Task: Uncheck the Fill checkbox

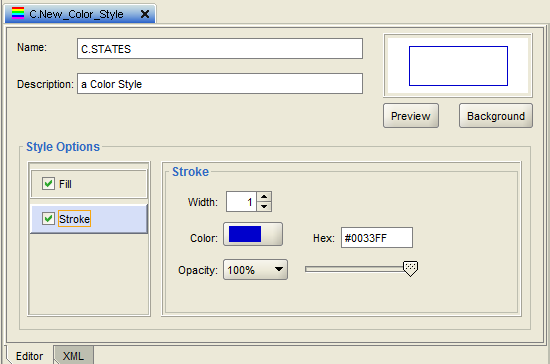Action: 48,183
